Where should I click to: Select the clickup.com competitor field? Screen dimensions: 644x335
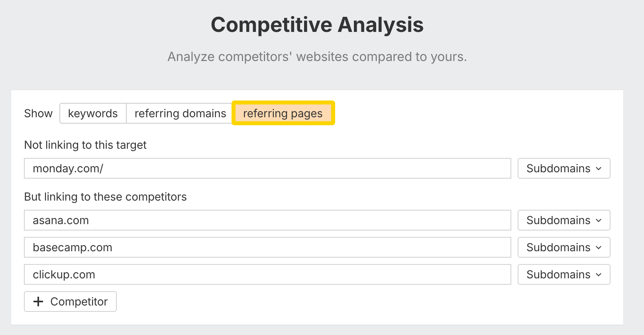(x=267, y=274)
